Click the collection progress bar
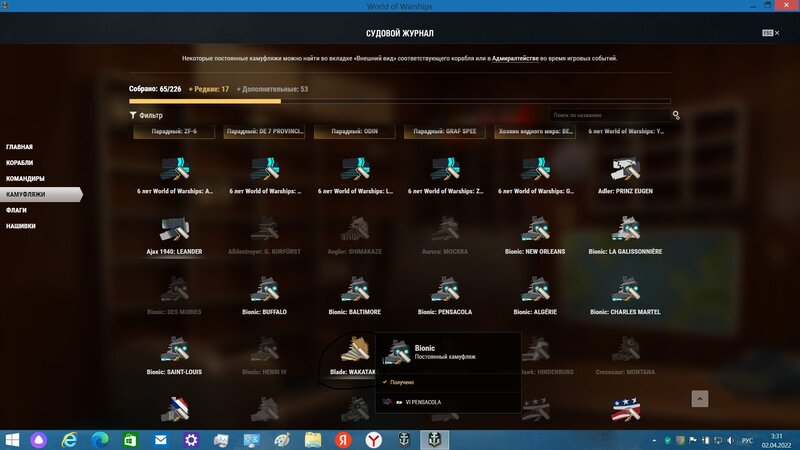This screenshot has width=800, height=450. (399, 101)
